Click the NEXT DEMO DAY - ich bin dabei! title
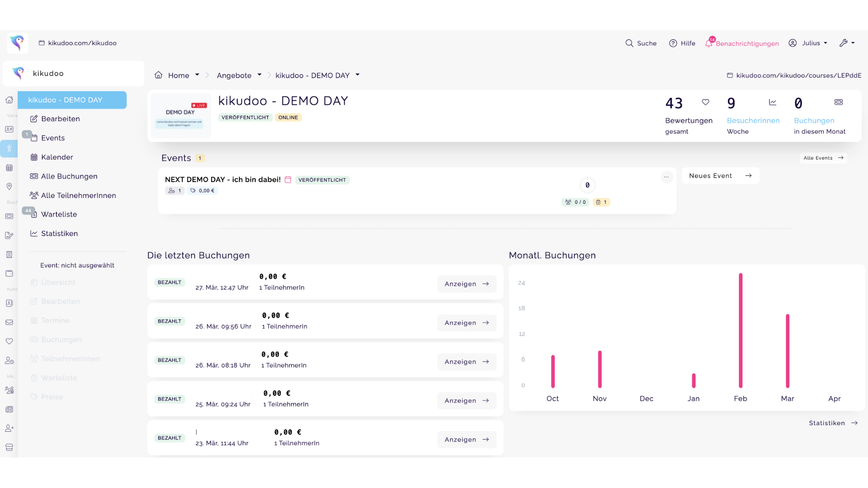The image size is (868, 488). click(222, 179)
